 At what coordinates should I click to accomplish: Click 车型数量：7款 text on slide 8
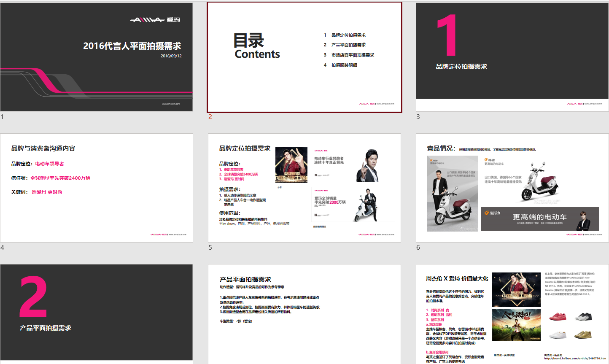[235, 321]
